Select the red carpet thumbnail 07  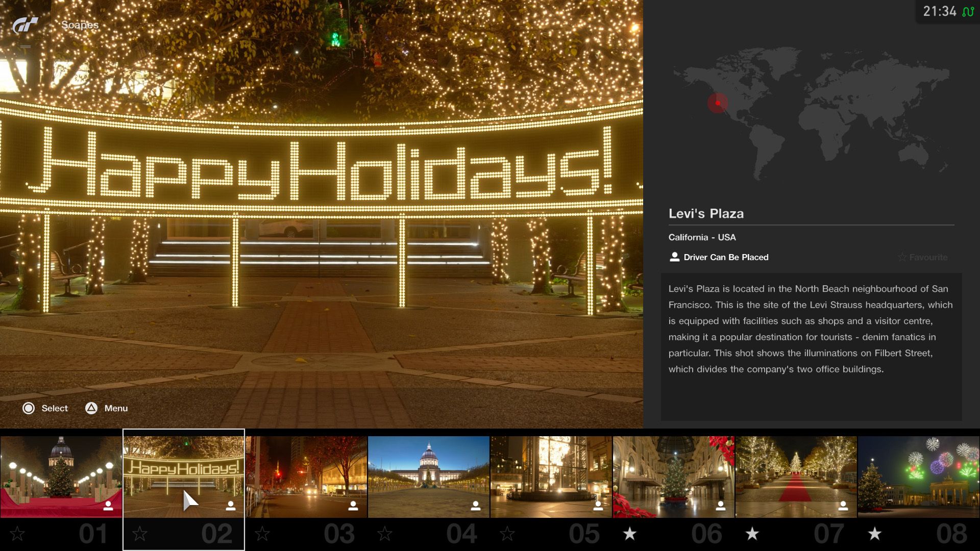coord(796,477)
